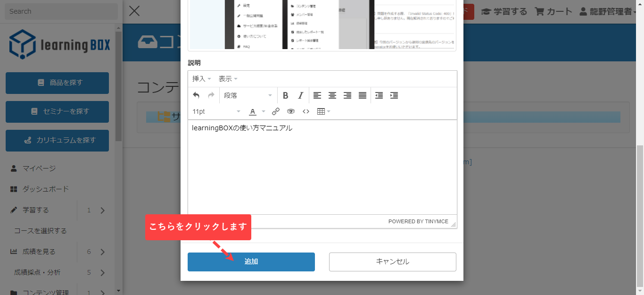Click the undo arrow in editor toolbar

tap(196, 95)
